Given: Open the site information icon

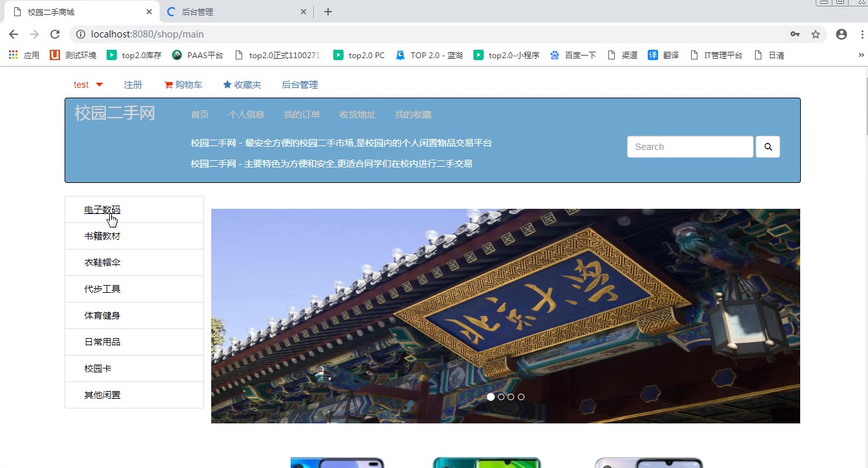Looking at the screenshot, I should [81, 34].
